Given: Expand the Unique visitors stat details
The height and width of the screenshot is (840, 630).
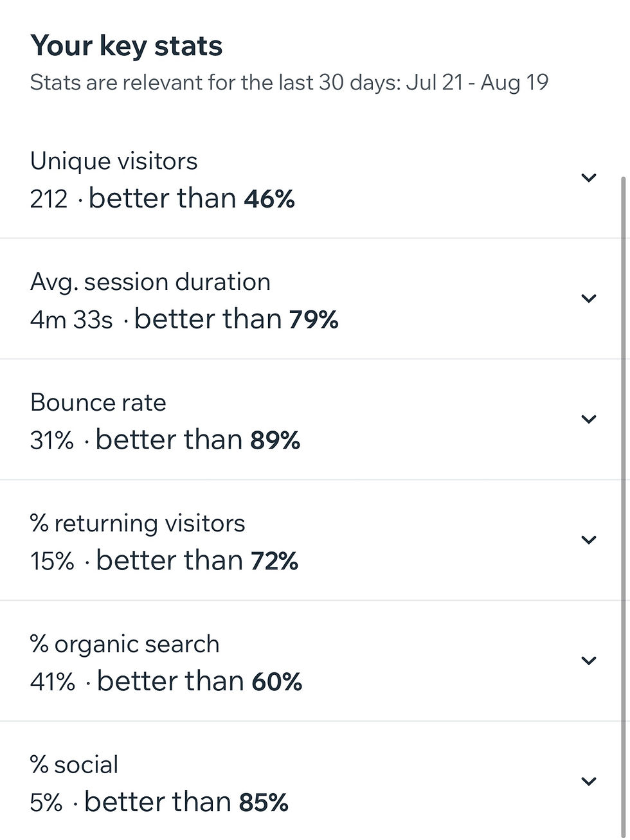Looking at the screenshot, I should tap(589, 177).
